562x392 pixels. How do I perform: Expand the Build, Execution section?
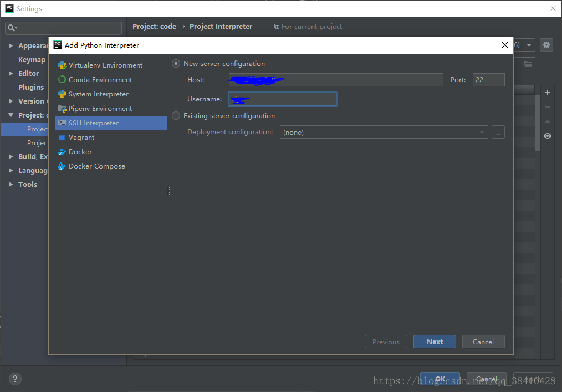tap(11, 157)
